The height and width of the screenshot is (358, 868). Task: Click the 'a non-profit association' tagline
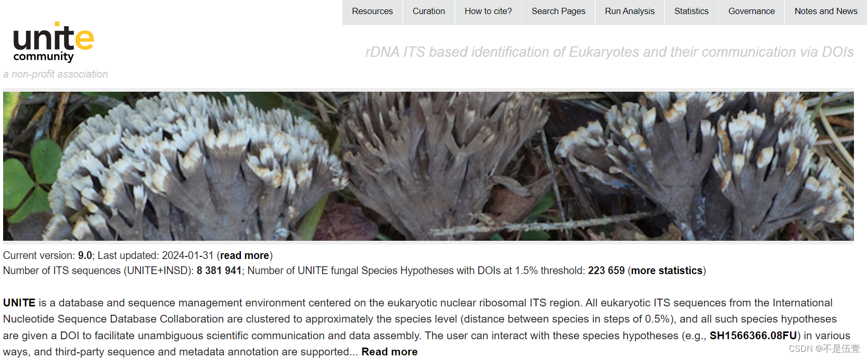click(x=56, y=74)
